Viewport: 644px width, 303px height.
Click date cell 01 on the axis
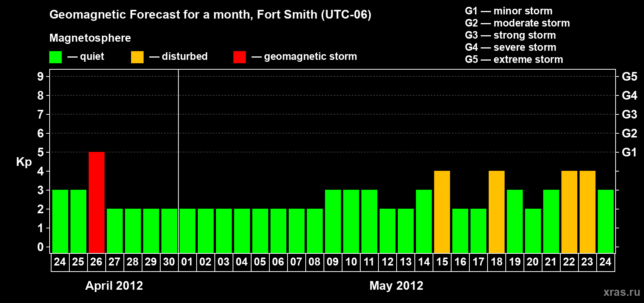(187, 262)
